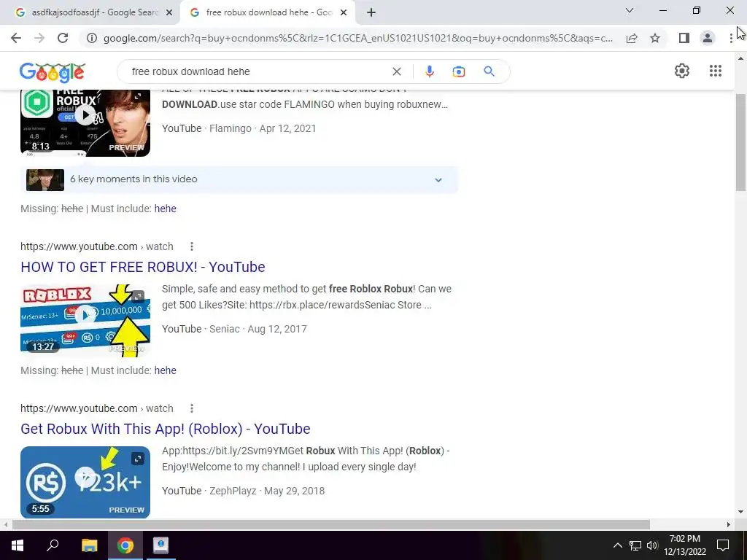Select free robux download hehe tab
This screenshot has width=747, height=560.
tap(268, 13)
